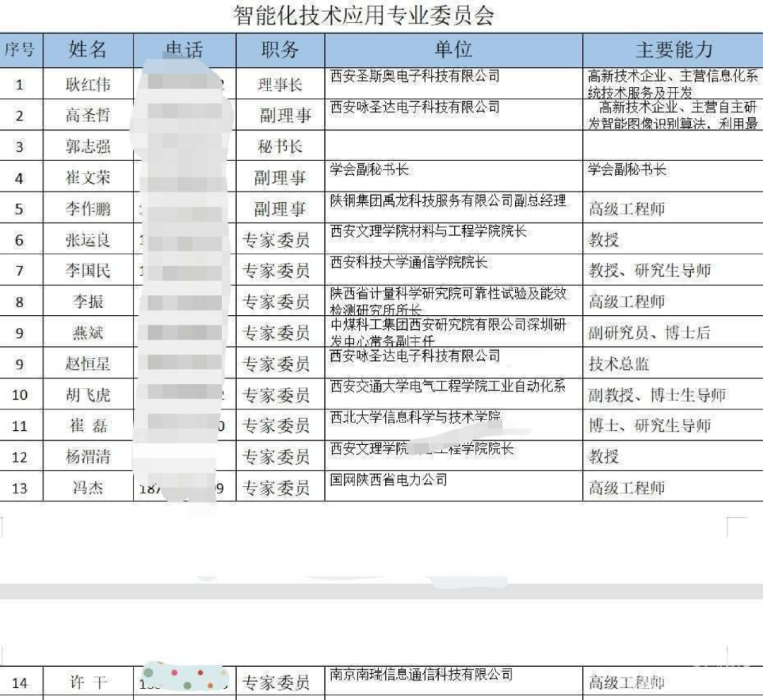Click 副理事 in 崔文荣 row

pyautogui.click(x=280, y=177)
